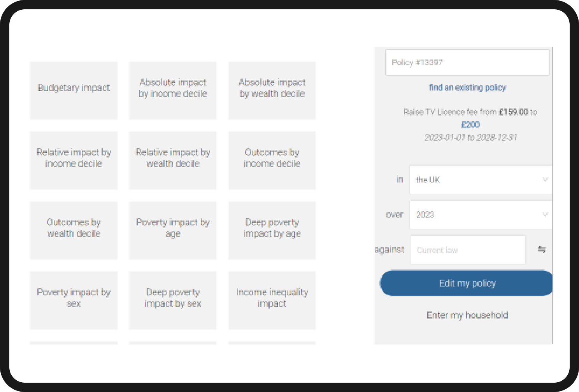
Task: Select Income inequality impact tile
Action: 272,300
